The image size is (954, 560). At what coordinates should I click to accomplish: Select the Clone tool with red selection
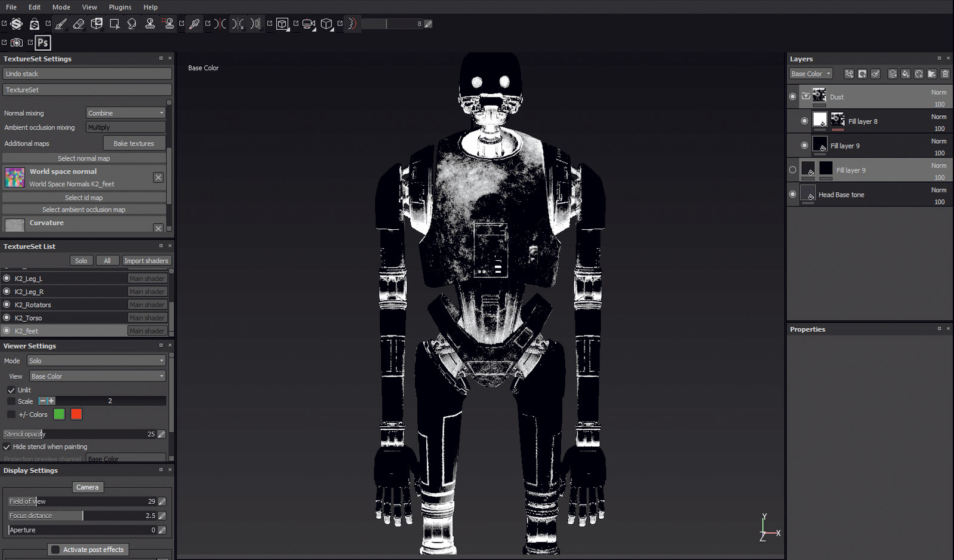pyautogui.click(x=168, y=24)
